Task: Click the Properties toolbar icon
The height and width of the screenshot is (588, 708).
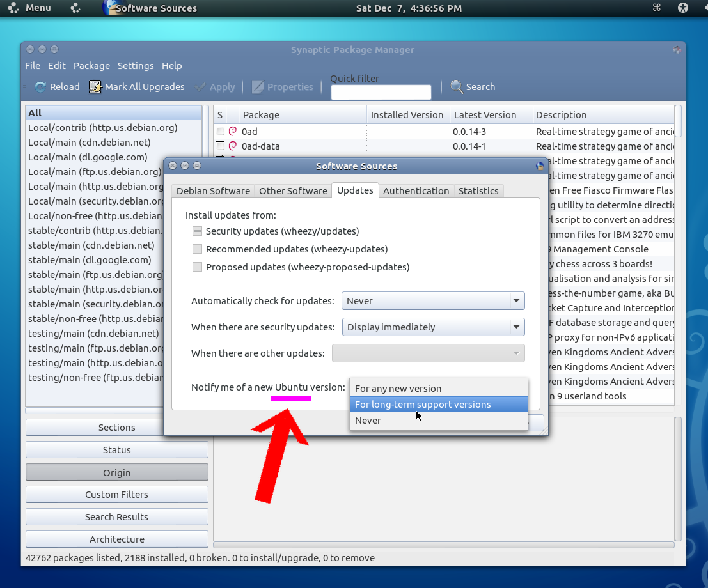Action: tap(258, 87)
